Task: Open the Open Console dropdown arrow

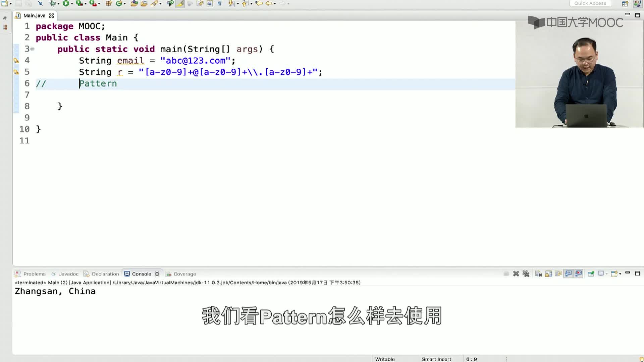Action: [x=620, y=274]
